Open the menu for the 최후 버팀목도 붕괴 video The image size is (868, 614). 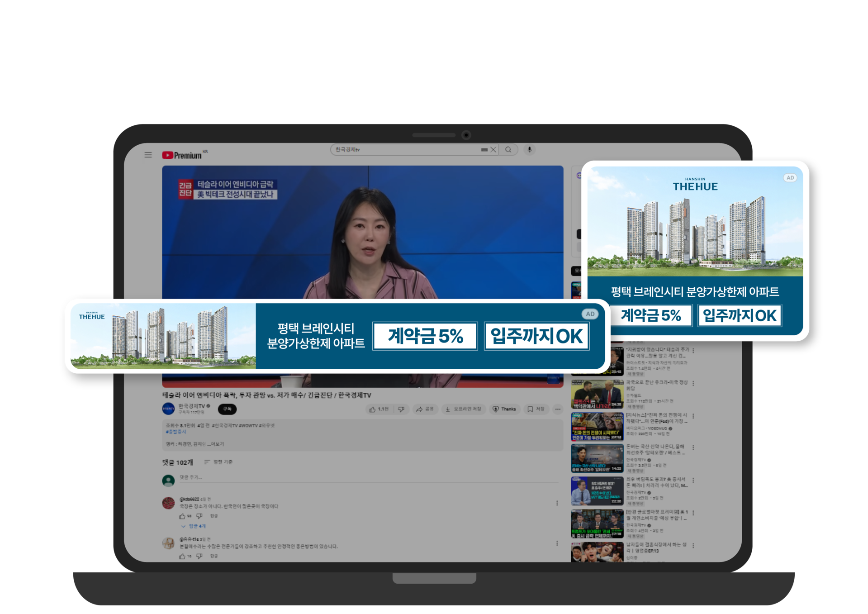tap(693, 481)
